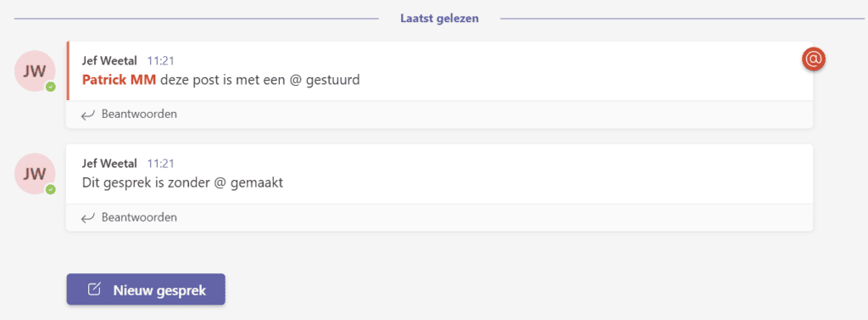Click the orange mention bar beside first post
868x320 pixels.
click(67, 70)
